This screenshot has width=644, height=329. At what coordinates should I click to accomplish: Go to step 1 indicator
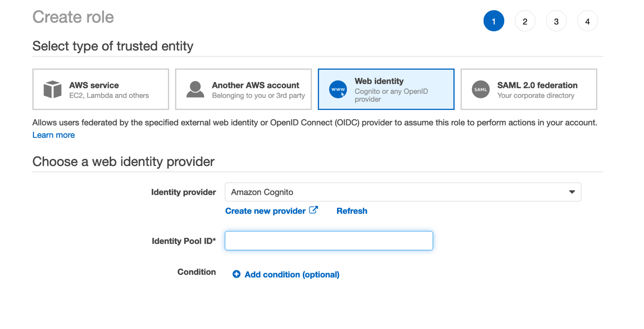click(494, 21)
